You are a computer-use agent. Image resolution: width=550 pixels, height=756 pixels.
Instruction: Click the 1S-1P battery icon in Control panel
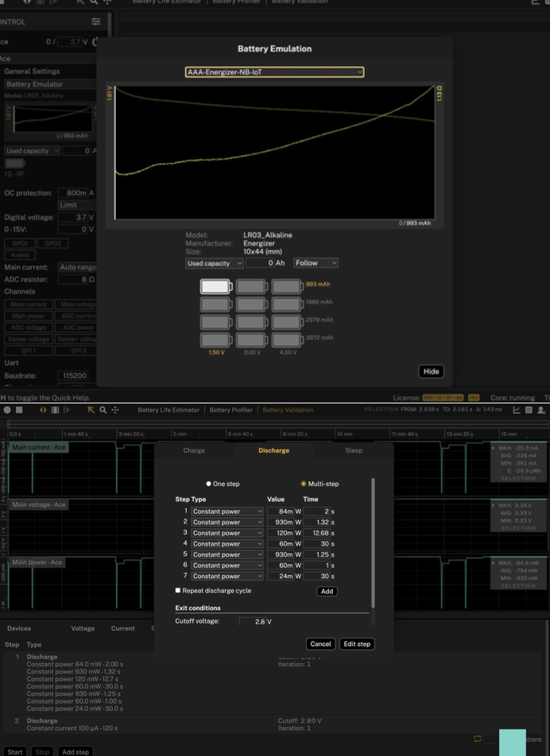(15, 164)
